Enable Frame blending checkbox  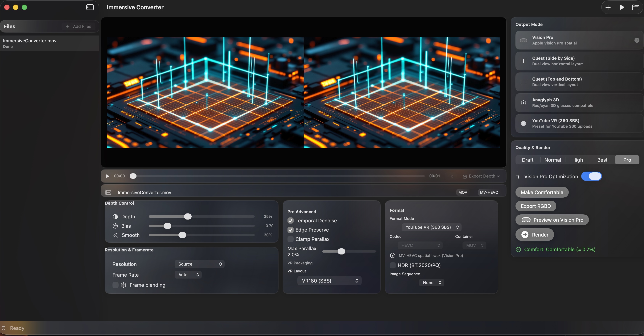115,285
